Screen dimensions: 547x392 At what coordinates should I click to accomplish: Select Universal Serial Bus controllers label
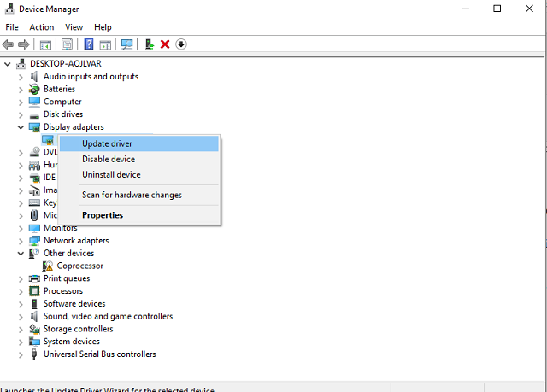(99, 354)
